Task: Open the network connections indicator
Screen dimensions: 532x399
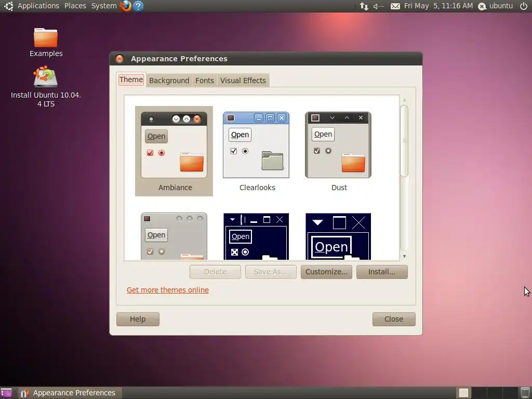Action: 364,6
